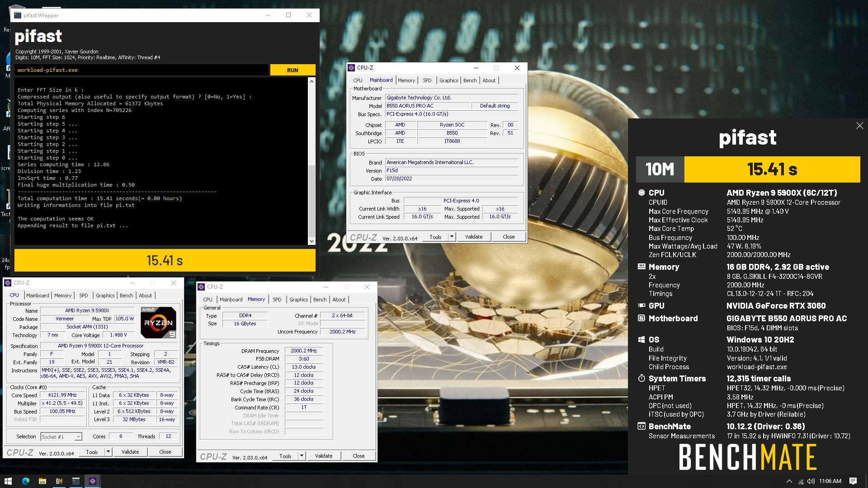Open the notification center icon
Screen dimensions: 868x488
coord(853,481)
